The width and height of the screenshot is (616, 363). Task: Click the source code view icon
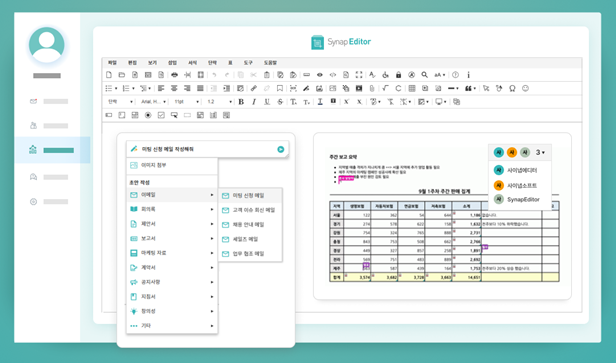(333, 75)
